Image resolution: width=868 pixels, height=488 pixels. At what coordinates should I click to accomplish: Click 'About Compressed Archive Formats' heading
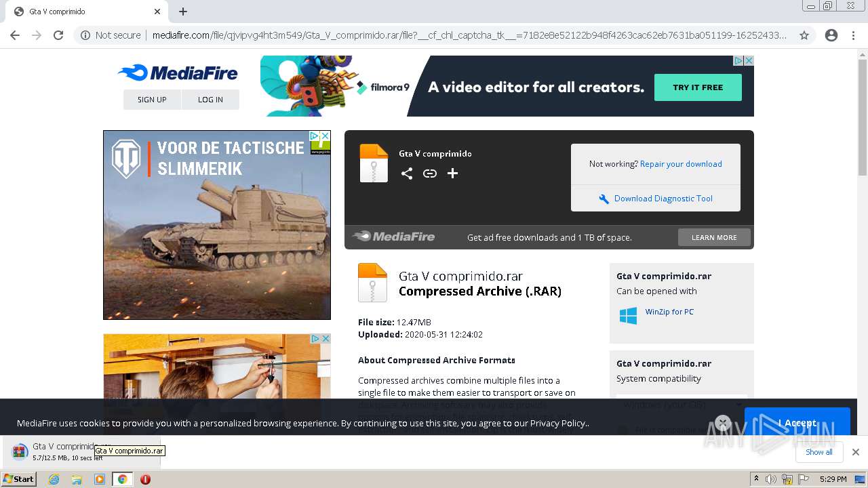coord(437,360)
